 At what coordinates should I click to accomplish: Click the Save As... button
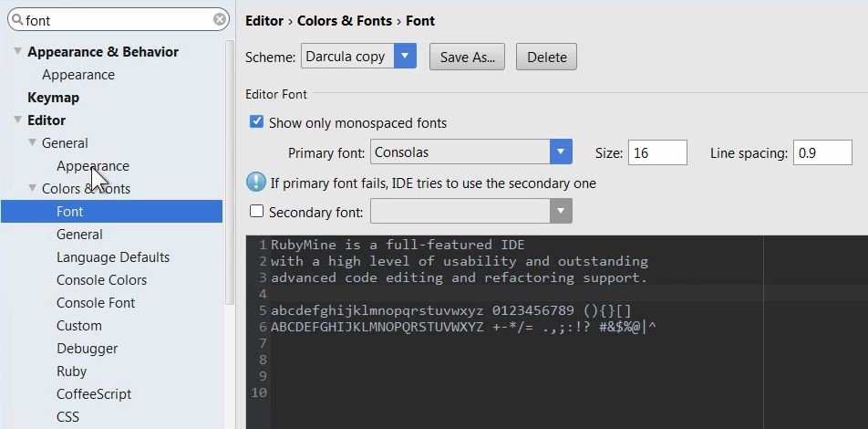point(467,58)
